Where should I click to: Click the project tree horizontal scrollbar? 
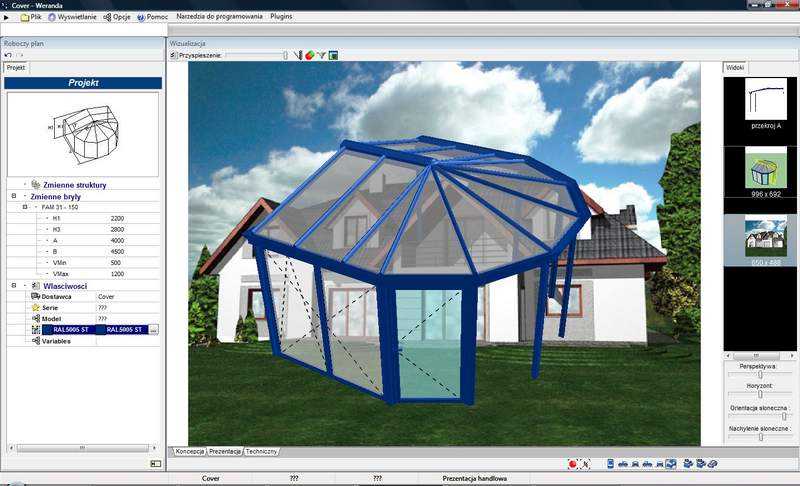tap(83, 448)
